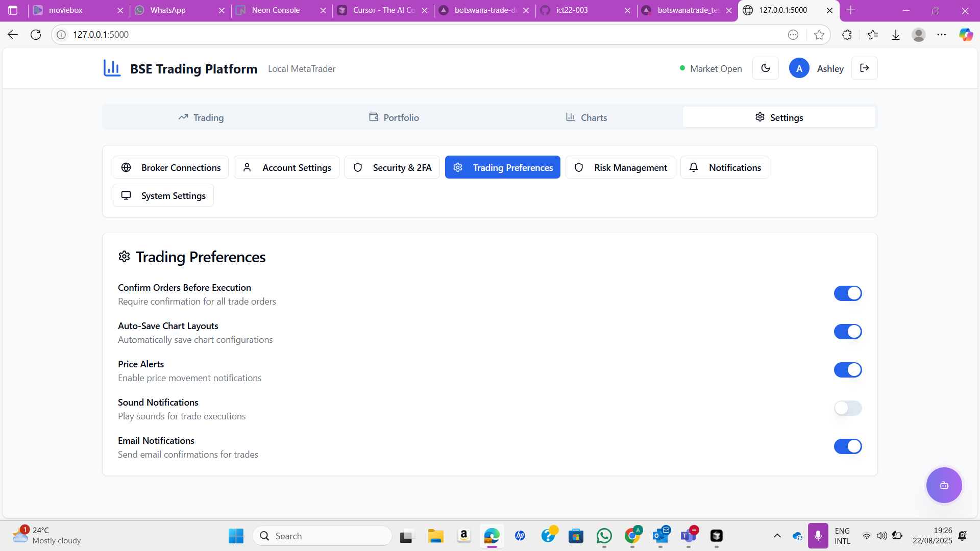Refresh the page
The height and width of the screenshot is (551, 980).
[36, 35]
